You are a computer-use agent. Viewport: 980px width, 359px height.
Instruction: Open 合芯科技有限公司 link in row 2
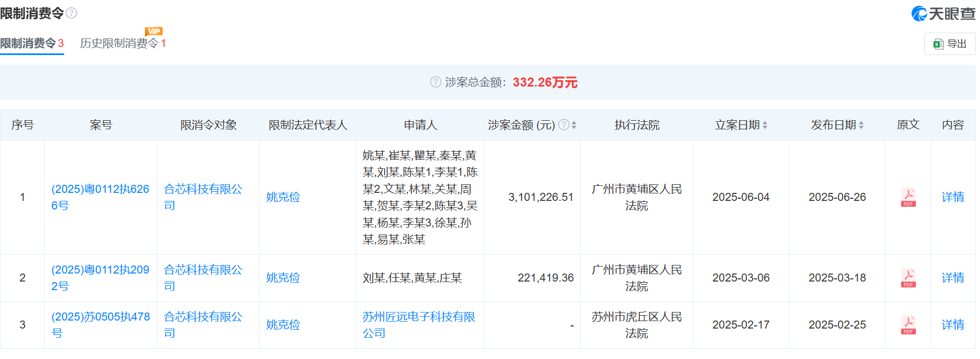click(203, 278)
